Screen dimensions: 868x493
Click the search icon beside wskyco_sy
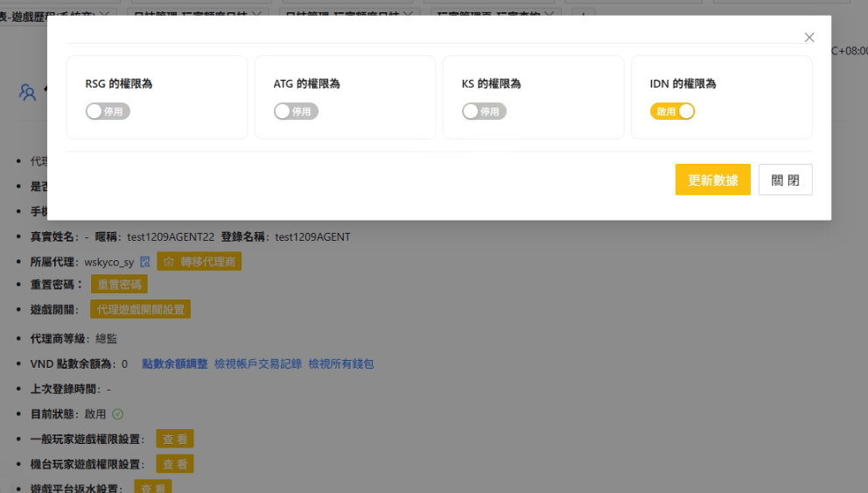(145, 262)
